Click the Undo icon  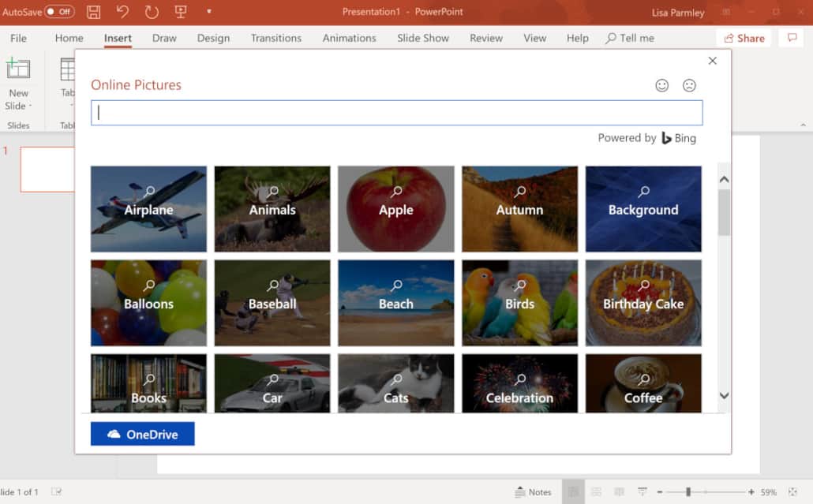point(122,11)
